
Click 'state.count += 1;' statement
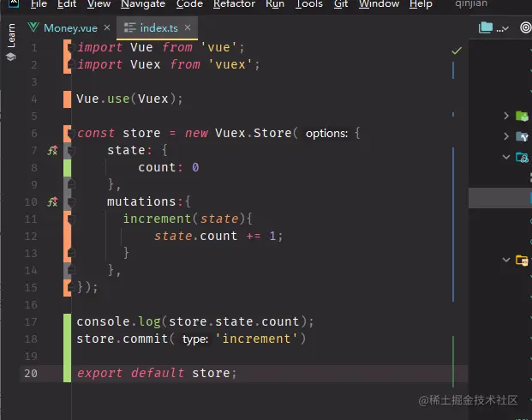pos(218,236)
